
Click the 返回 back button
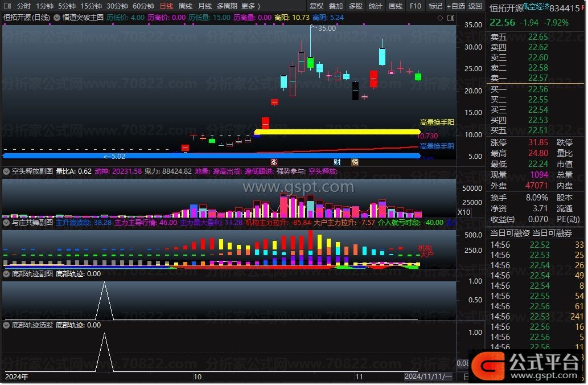[x=475, y=6]
